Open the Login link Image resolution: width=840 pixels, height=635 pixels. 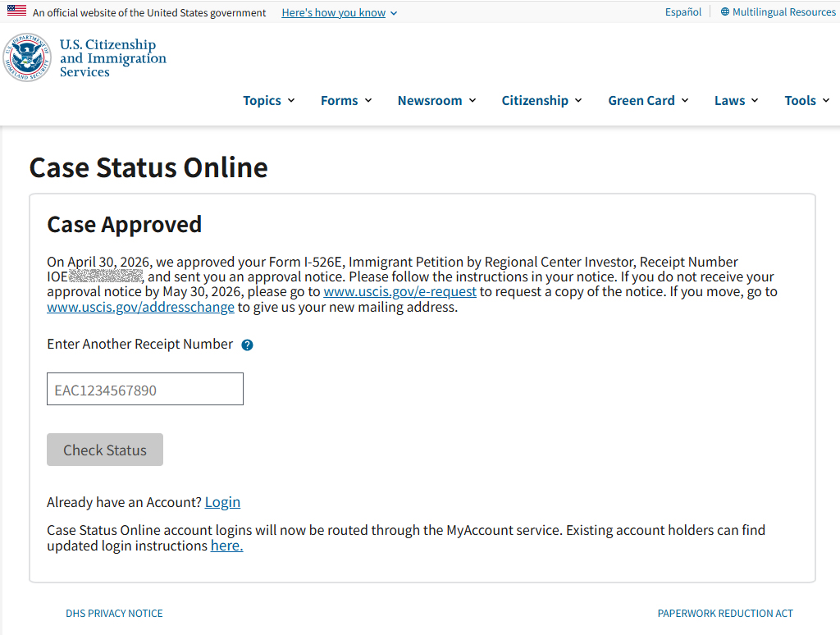pos(222,502)
